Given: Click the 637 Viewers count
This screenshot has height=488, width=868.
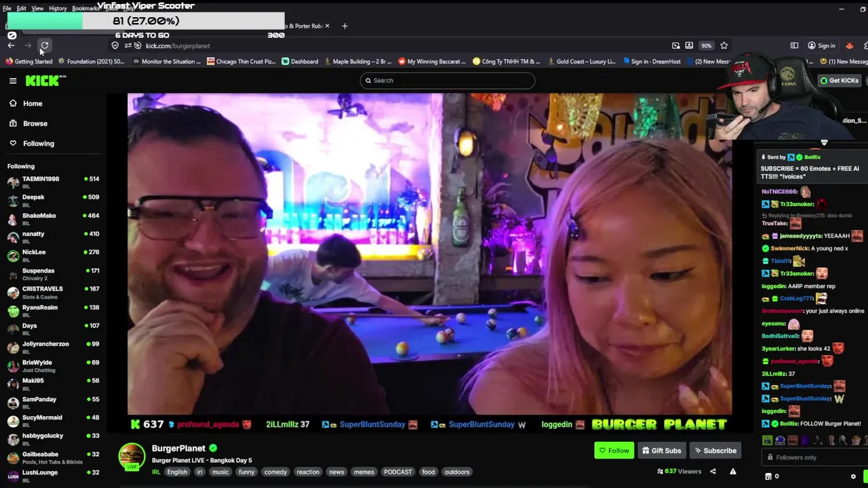Looking at the screenshot, I should (x=679, y=471).
